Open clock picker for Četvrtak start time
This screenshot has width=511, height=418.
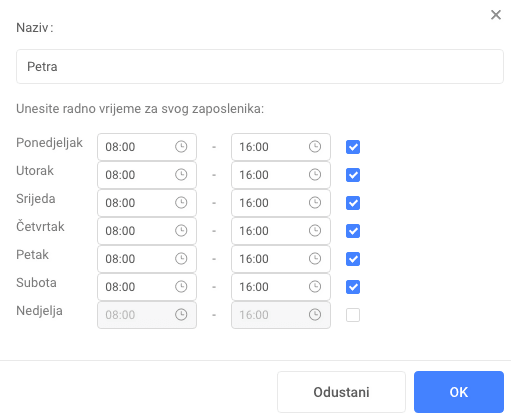click(x=181, y=231)
